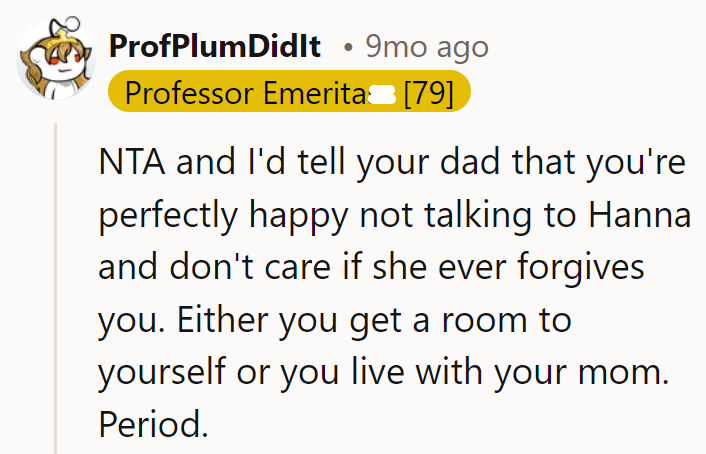
Task: Click the word 'NTA' in the comment
Action: click(131, 162)
